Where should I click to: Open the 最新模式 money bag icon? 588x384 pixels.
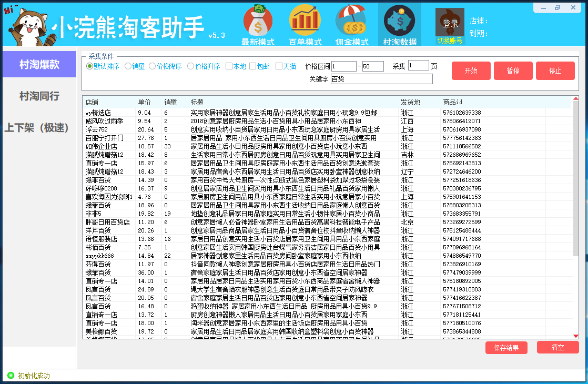pyautogui.click(x=258, y=21)
